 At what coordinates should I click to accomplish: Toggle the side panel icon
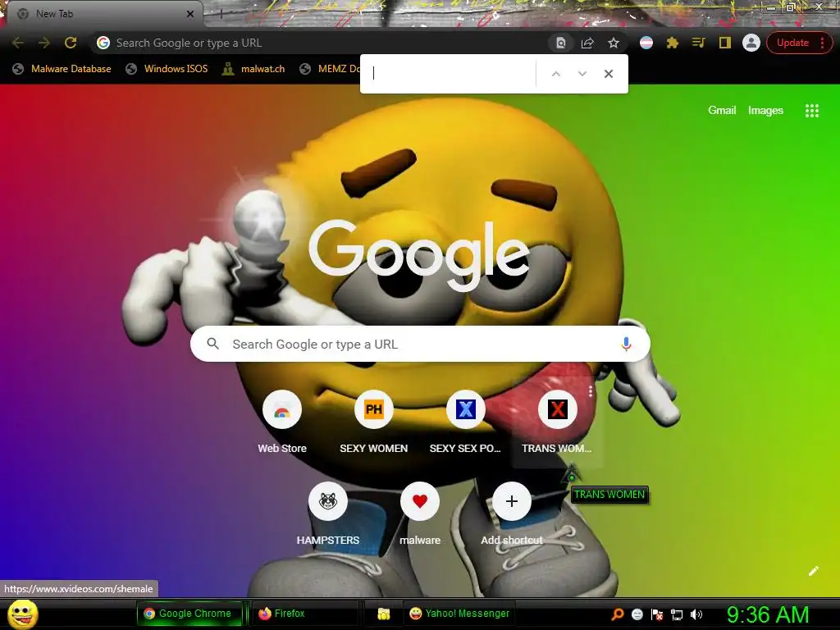pyautogui.click(x=725, y=43)
